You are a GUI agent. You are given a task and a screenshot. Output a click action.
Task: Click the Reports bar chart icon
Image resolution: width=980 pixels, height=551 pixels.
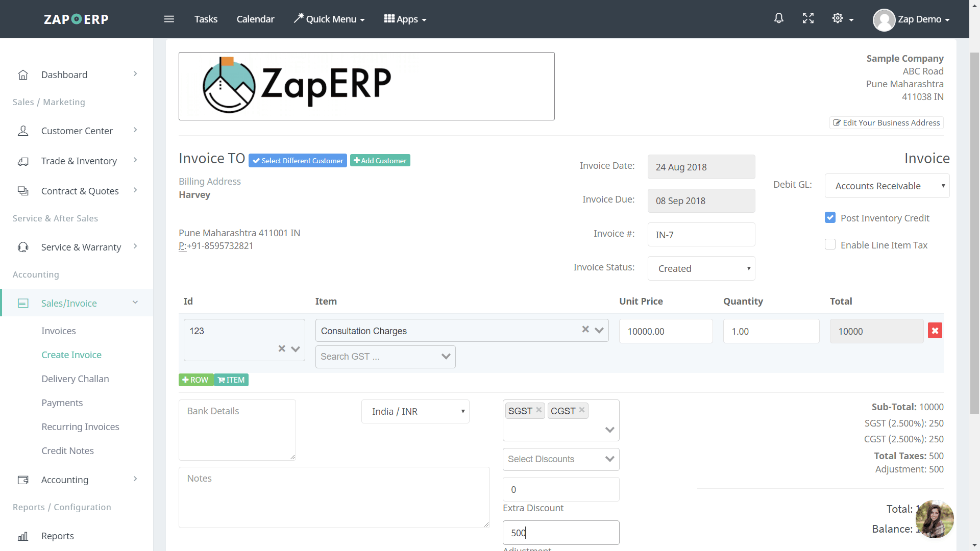coord(23,536)
